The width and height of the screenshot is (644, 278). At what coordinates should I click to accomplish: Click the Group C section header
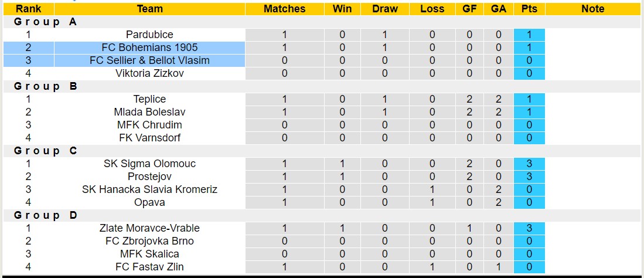coord(46,151)
